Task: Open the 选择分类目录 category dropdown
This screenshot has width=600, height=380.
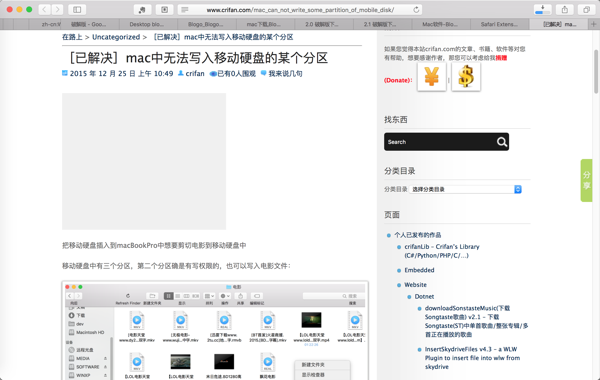Action: [x=465, y=189]
